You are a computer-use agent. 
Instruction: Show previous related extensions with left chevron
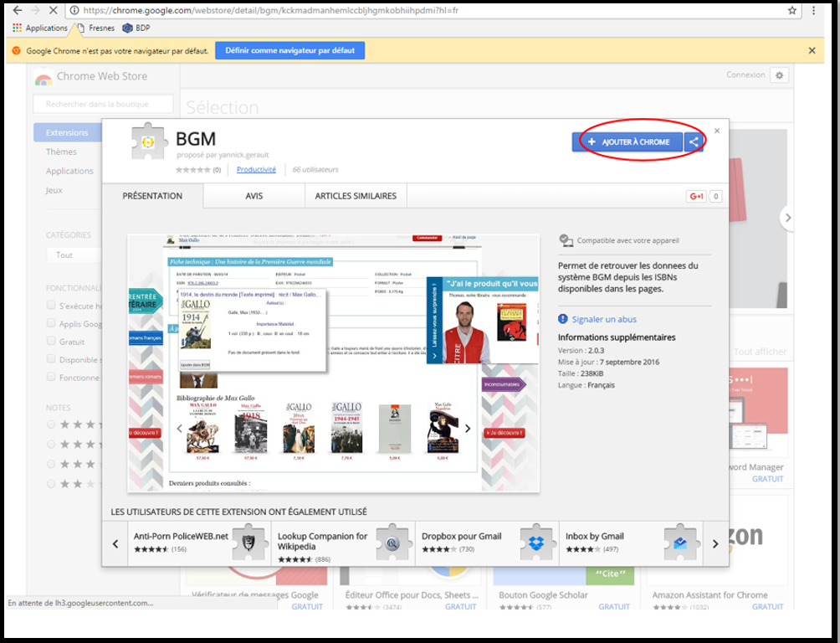(115, 544)
